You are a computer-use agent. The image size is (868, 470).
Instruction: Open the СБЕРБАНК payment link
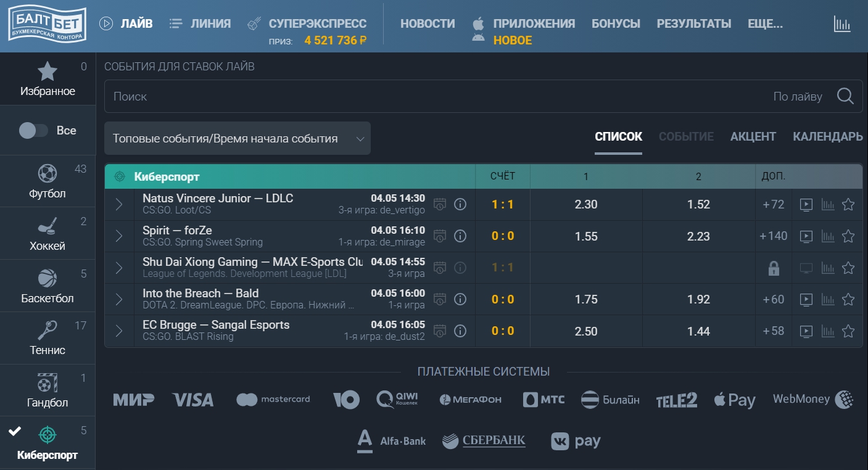coord(483,440)
